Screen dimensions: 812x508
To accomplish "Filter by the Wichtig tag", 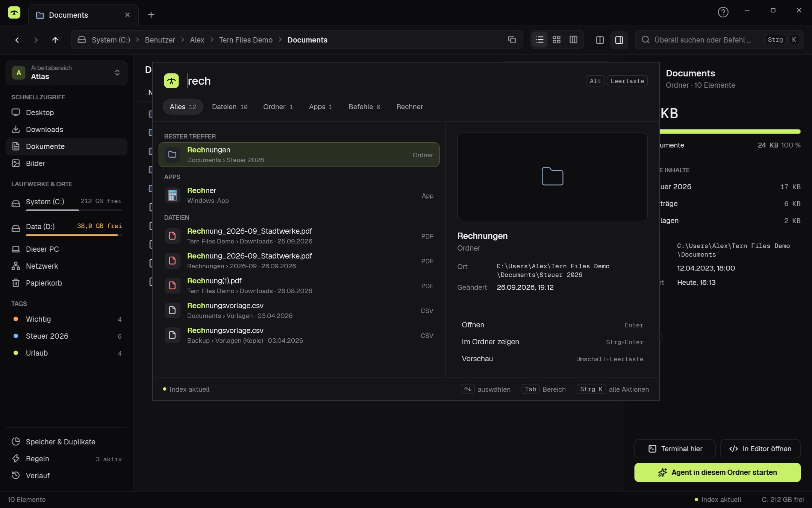I will pos(67,319).
